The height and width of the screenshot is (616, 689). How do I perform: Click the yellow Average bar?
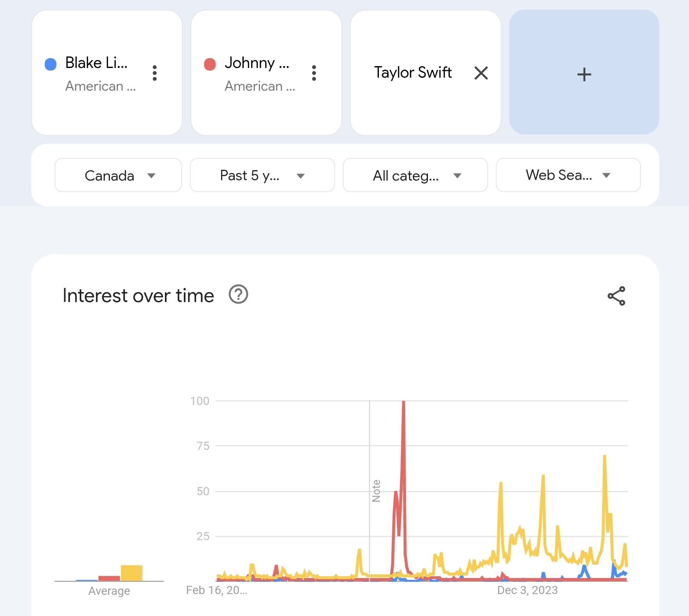[x=131, y=573]
